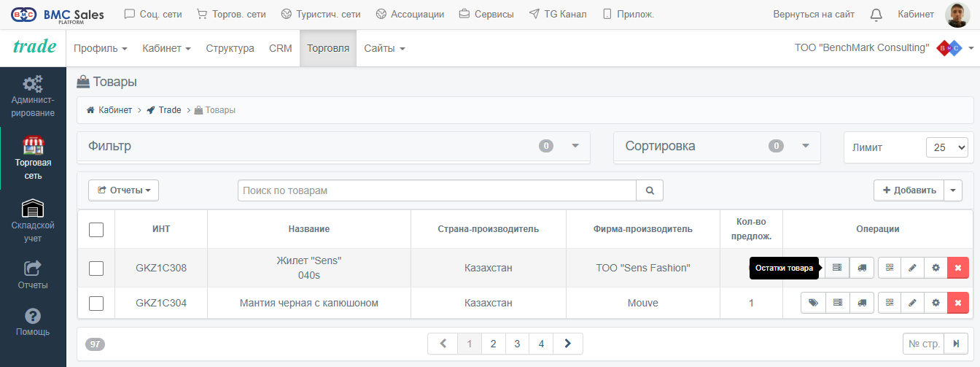Open QR code for GKZ1C308 product
The image size is (980, 367).
click(890, 268)
